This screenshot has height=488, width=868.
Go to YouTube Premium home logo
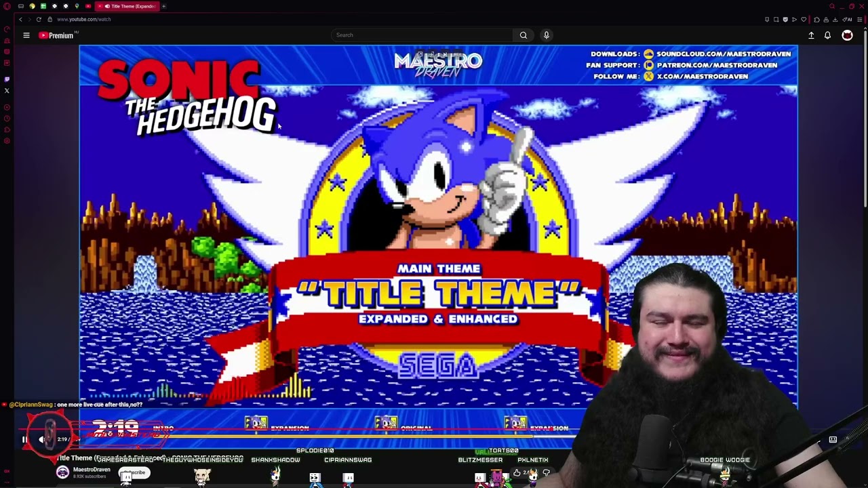(x=56, y=35)
